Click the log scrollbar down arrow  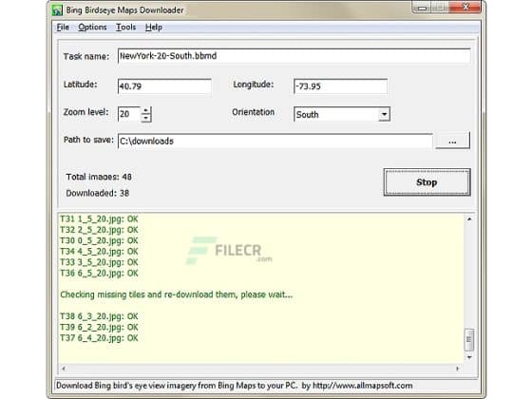click(469, 357)
